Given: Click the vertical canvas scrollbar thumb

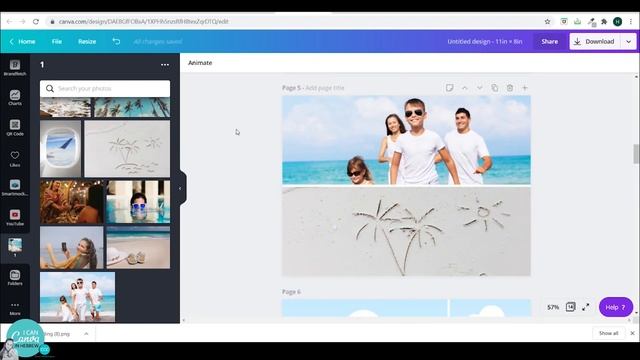Looking at the screenshot, I should click(636, 154).
